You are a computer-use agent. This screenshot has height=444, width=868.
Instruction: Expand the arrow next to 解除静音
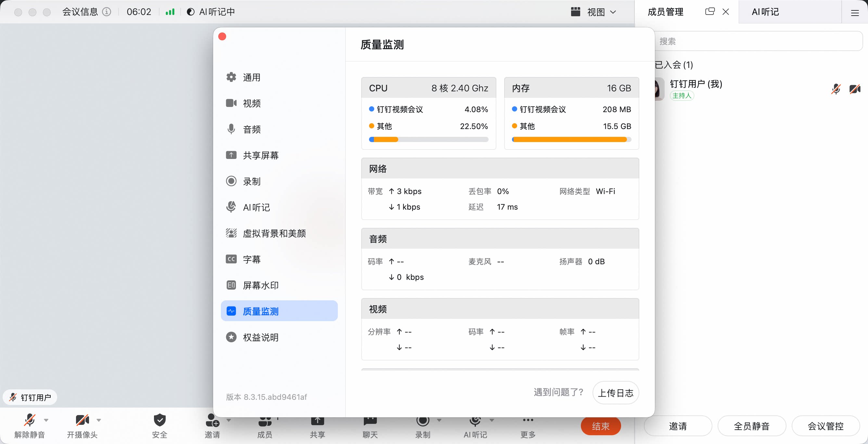pos(46,420)
